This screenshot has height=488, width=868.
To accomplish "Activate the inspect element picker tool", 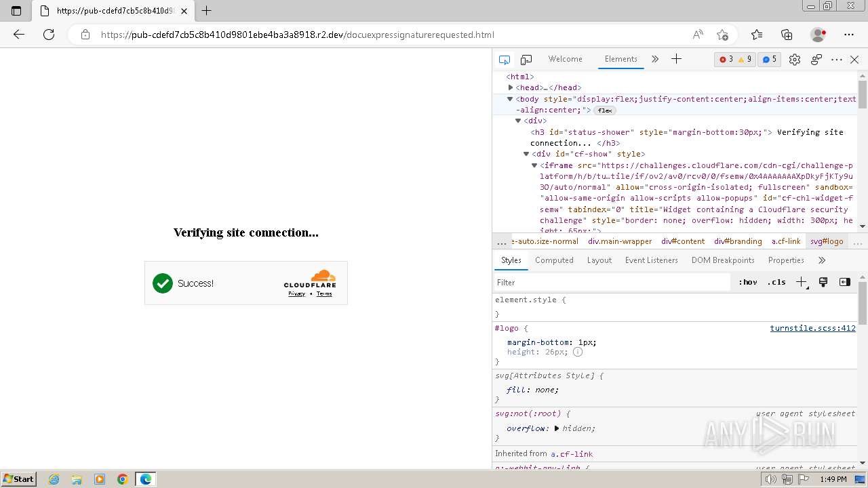I will pos(504,60).
